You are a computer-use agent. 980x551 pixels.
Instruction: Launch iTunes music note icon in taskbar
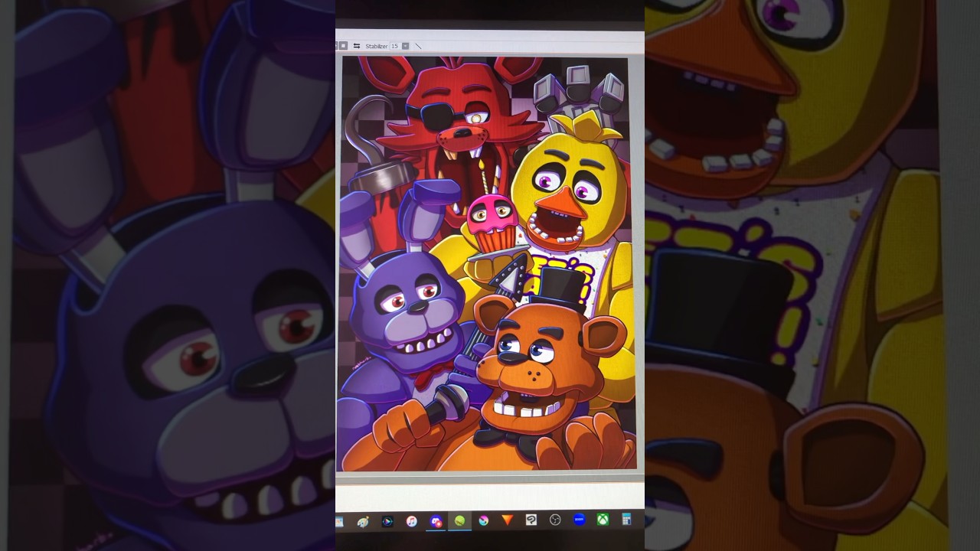point(411,521)
